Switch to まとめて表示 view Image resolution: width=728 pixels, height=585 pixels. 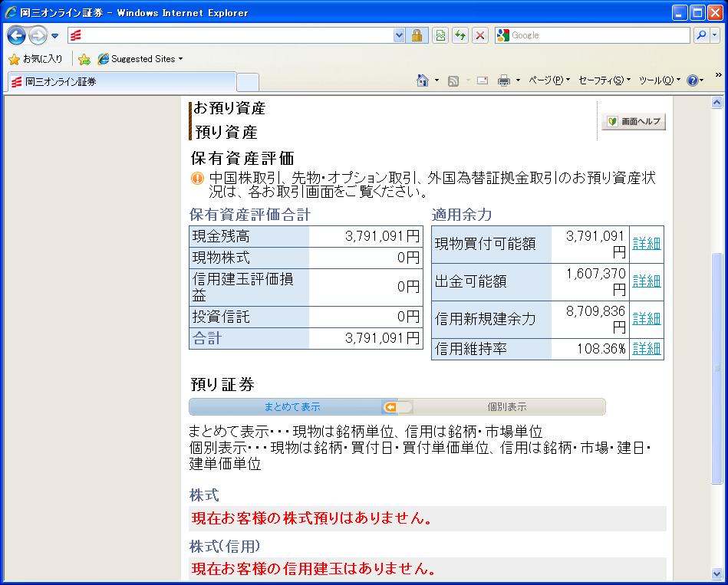pyautogui.click(x=292, y=406)
